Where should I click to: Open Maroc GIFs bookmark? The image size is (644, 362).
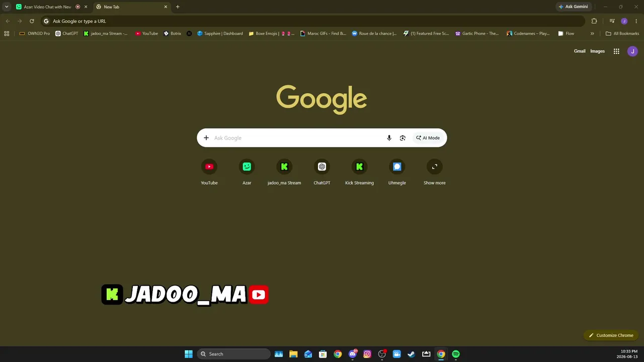point(323,34)
